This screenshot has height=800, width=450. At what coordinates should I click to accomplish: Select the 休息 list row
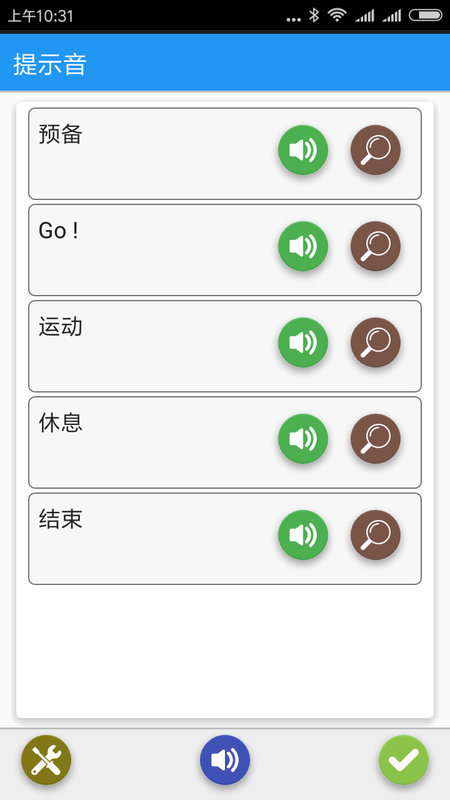(225, 442)
